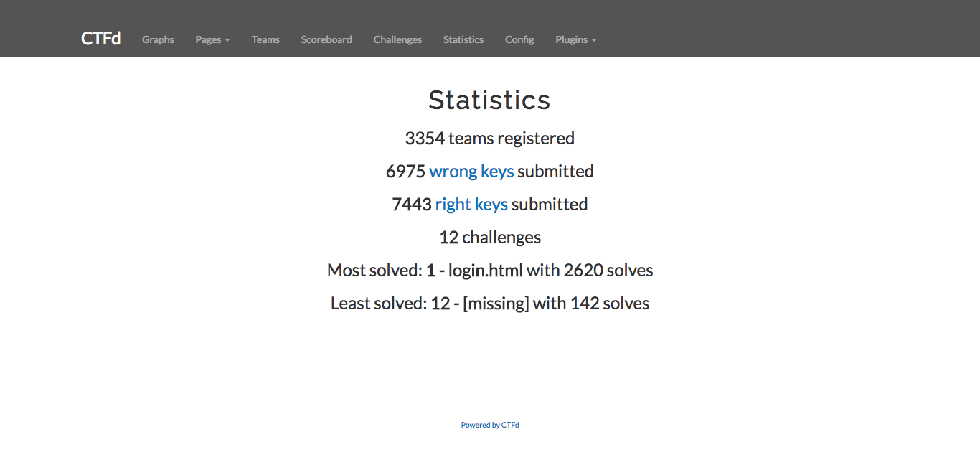980x450 pixels.
Task: Click the 7443 right submissions number
Action: coord(411,205)
